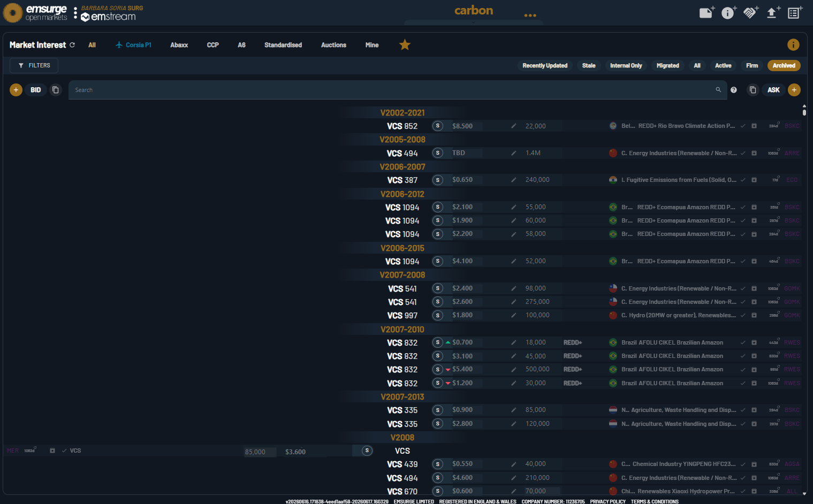Click the handshake new deal icon
This screenshot has height=504, width=813.
point(751,12)
